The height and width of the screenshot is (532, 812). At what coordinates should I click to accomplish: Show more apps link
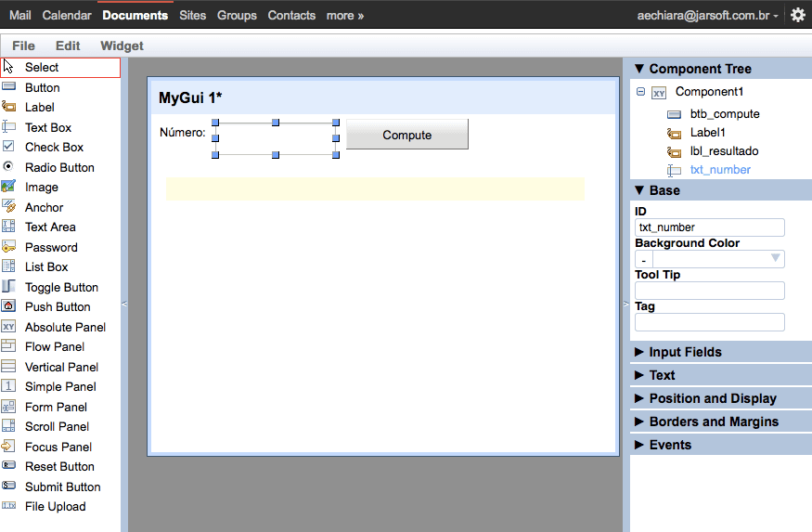click(x=345, y=16)
